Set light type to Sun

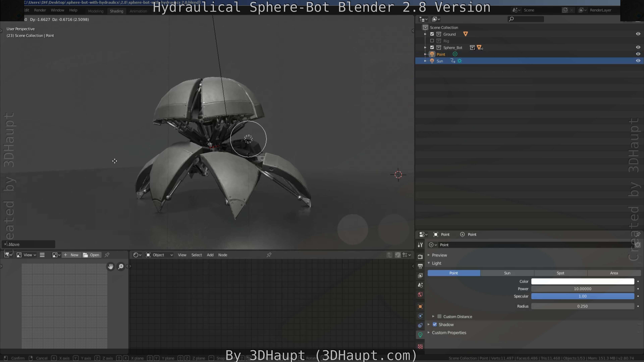click(x=507, y=273)
